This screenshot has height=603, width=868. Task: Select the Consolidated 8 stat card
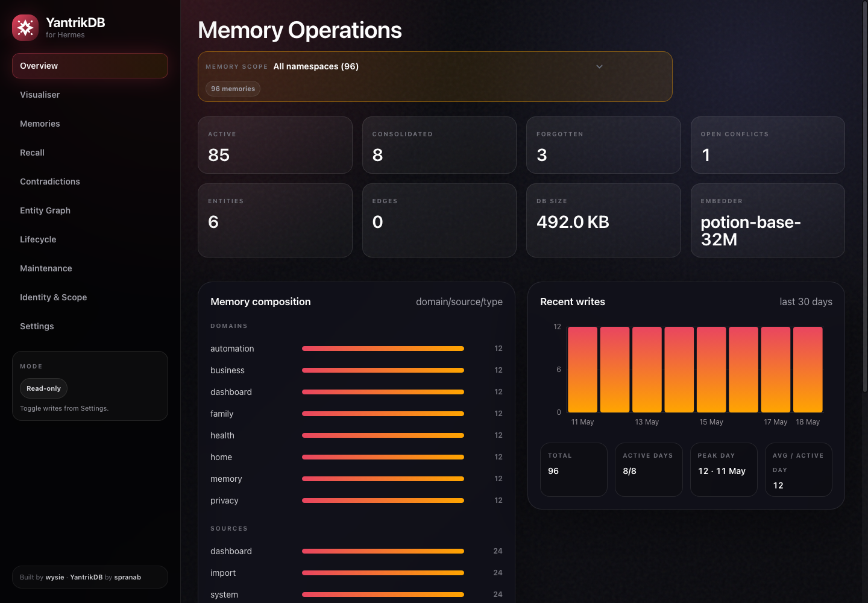click(x=439, y=145)
